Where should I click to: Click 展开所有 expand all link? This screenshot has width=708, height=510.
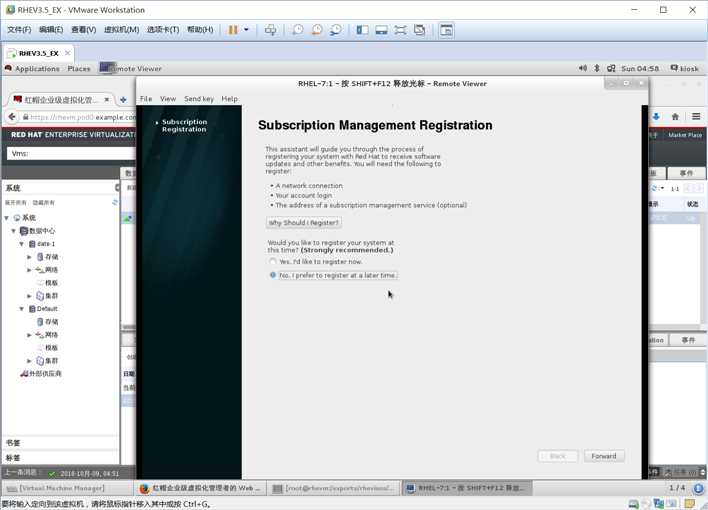[16, 203]
